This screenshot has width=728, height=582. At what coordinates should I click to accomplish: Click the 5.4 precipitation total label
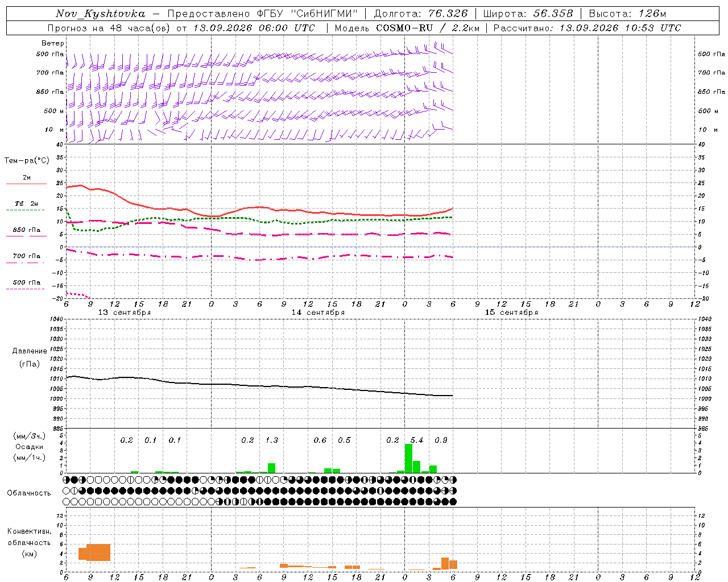coord(416,440)
